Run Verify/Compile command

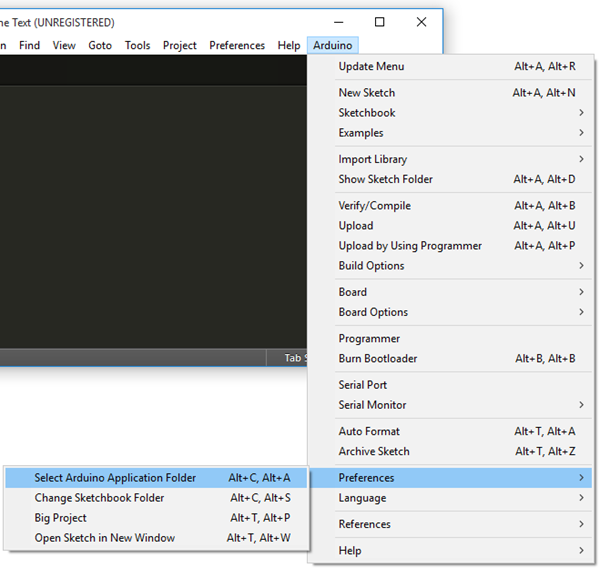pyautogui.click(x=375, y=206)
